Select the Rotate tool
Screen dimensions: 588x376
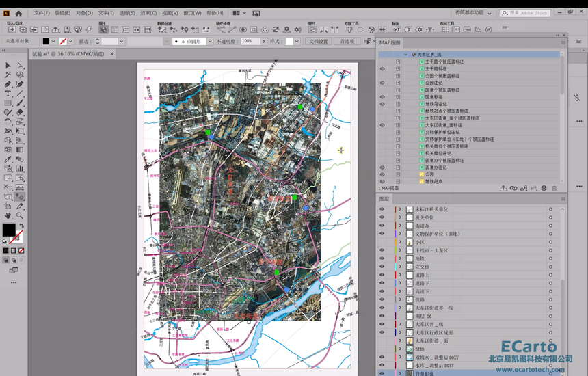pyautogui.click(x=8, y=122)
